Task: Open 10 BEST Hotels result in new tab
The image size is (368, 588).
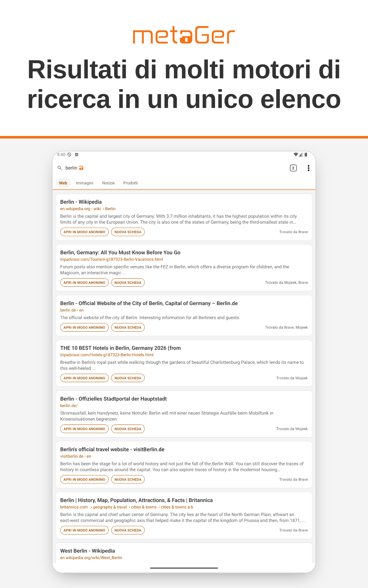Action: (x=128, y=378)
